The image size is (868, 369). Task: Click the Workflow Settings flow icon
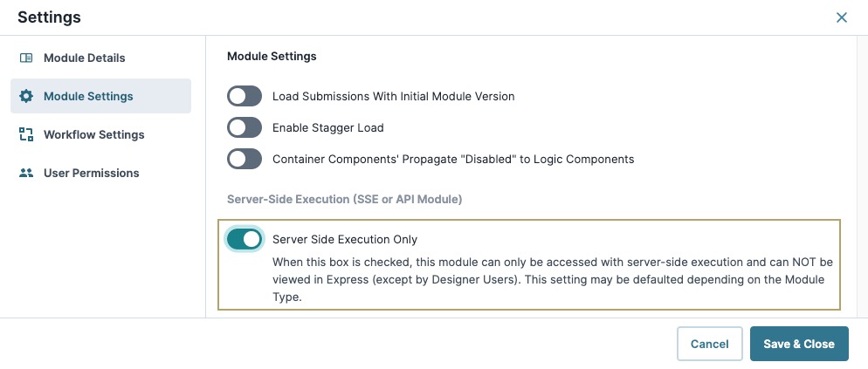(x=26, y=134)
